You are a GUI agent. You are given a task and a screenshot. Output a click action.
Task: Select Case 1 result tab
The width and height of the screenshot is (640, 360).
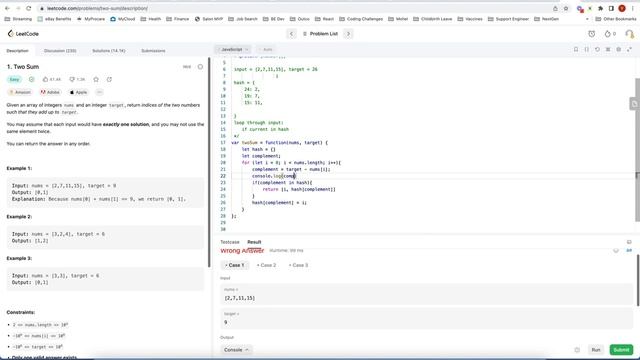235,265
